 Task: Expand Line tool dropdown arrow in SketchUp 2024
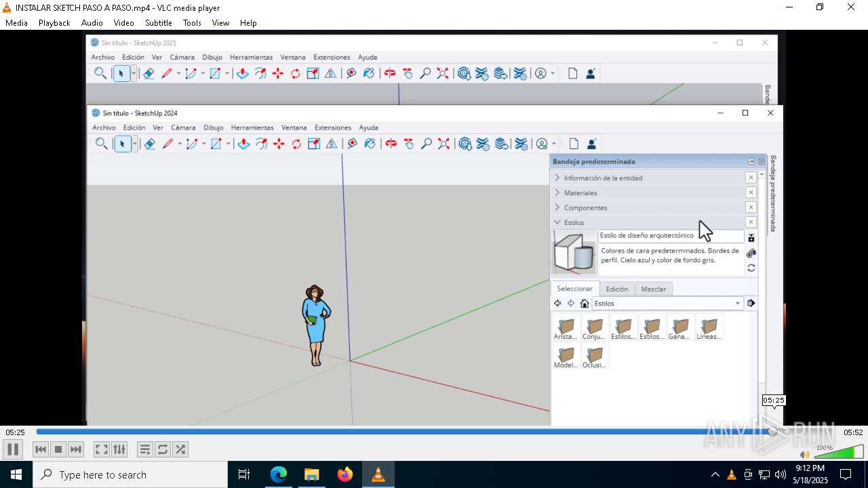180,144
